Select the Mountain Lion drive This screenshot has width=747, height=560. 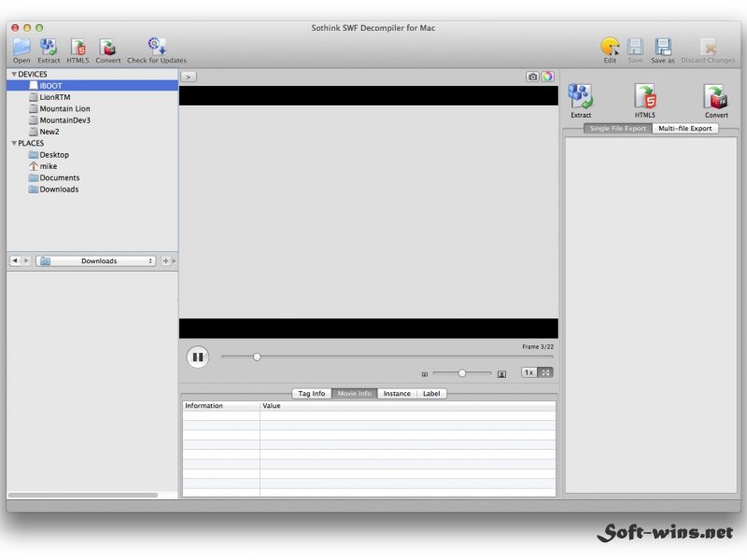92,108
